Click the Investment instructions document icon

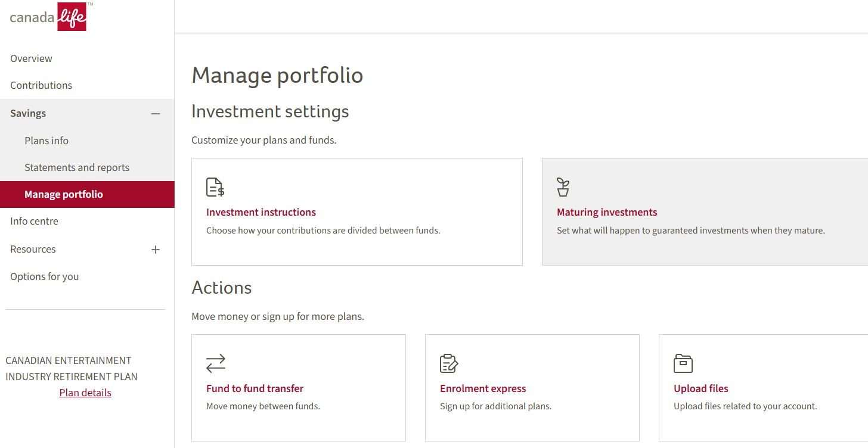click(215, 187)
